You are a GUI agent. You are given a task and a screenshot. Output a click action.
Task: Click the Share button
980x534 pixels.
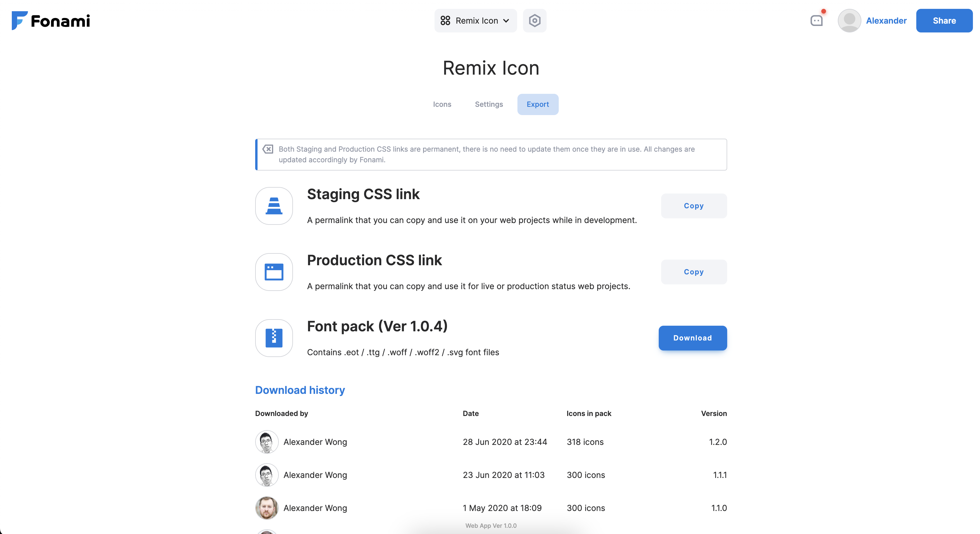coord(944,21)
